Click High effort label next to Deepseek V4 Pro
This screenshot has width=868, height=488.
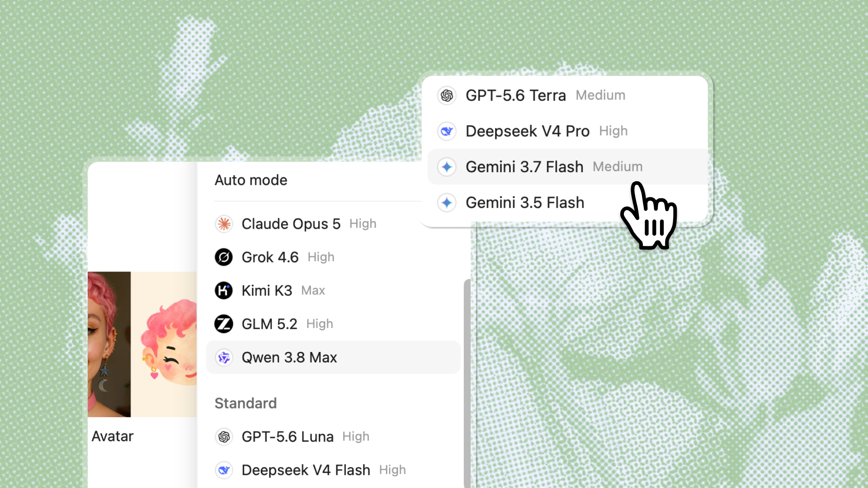click(613, 131)
